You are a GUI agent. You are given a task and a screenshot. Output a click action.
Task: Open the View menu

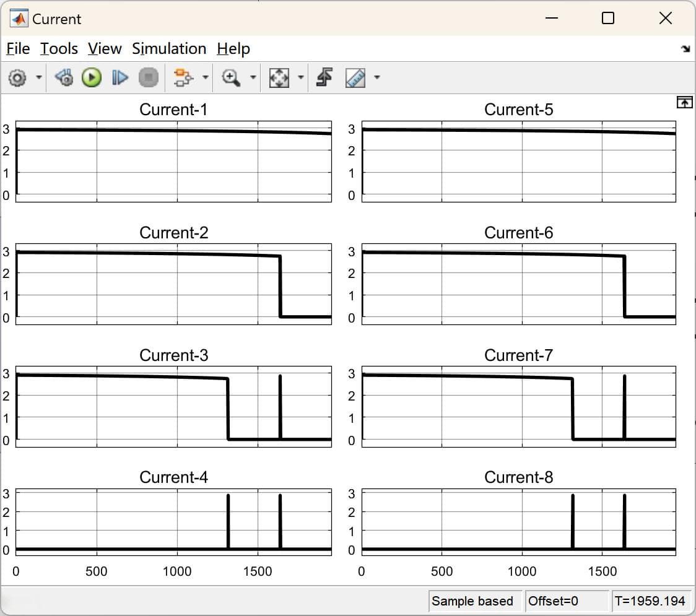tap(105, 48)
